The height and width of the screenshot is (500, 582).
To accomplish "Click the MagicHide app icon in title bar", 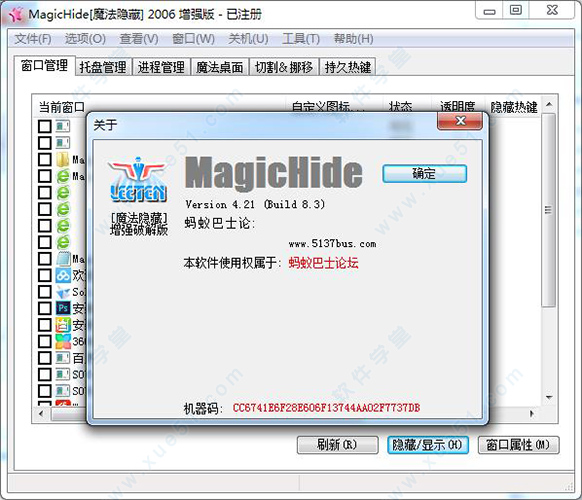I will [x=16, y=14].
